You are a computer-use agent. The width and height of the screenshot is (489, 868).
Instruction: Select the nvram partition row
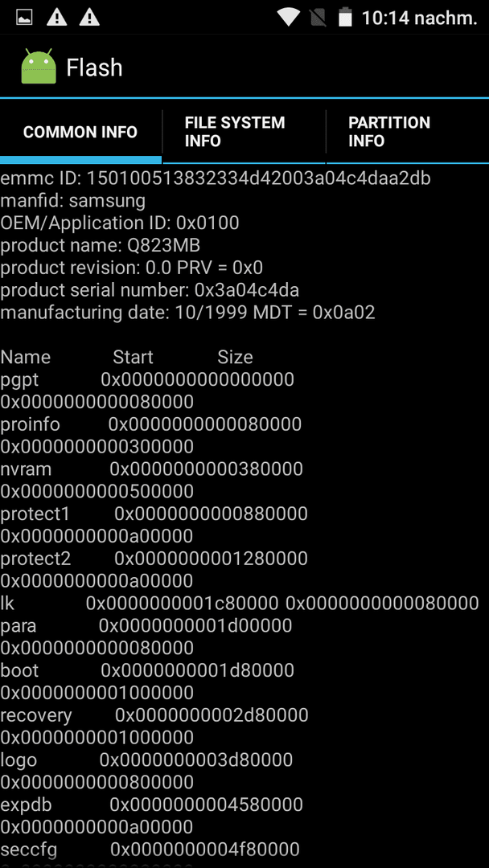152,480
